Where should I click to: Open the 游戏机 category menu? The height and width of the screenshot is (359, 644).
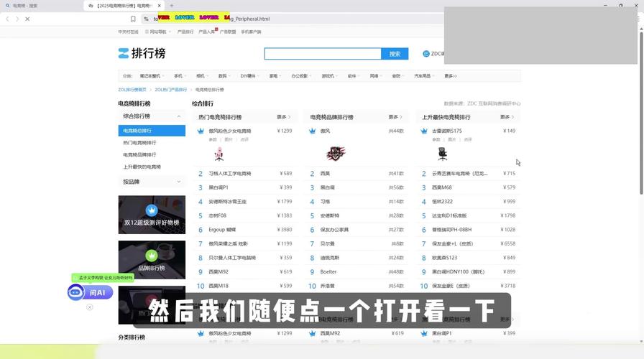click(x=329, y=76)
